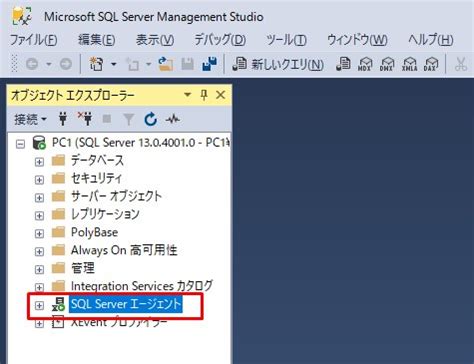Select the サーバー オブジェクト tree item
The image size is (474, 364).
click(116, 196)
